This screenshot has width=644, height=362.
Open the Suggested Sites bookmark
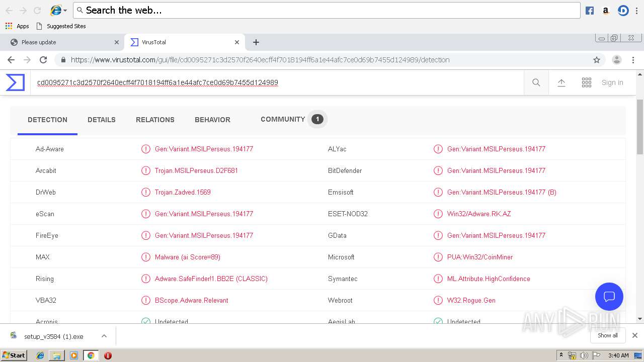[61, 26]
